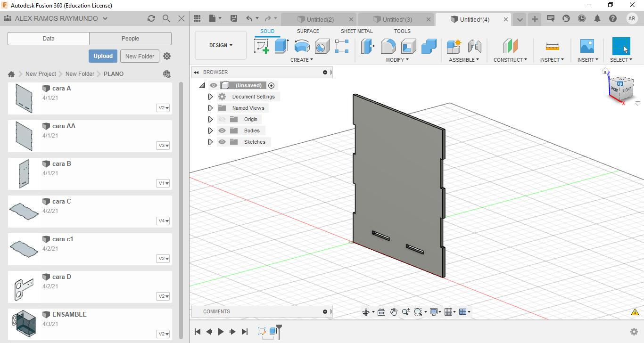This screenshot has width=644, height=343.
Task: Select the Revolve tool icon
Action: (x=302, y=46)
